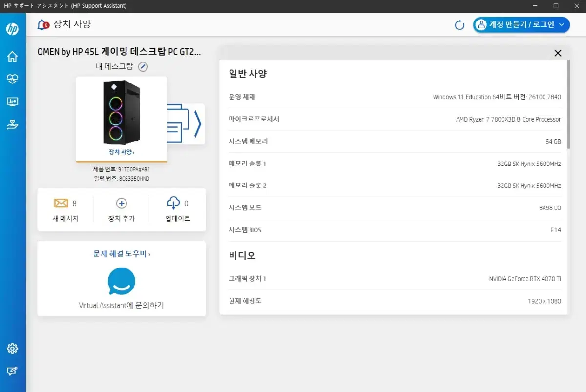Image resolution: width=586 pixels, height=392 pixels.
Task: Click the add device plus icon
Action: (x=121, y=203)
